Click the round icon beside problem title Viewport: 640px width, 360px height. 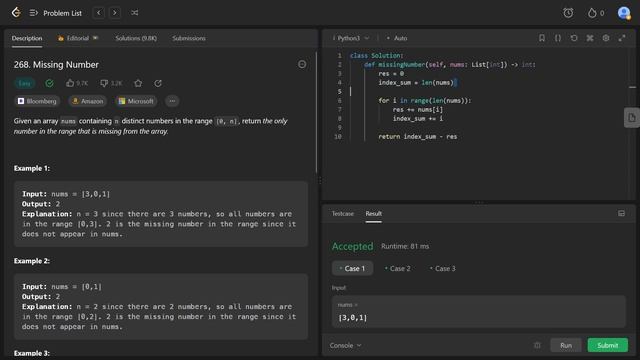302,64
